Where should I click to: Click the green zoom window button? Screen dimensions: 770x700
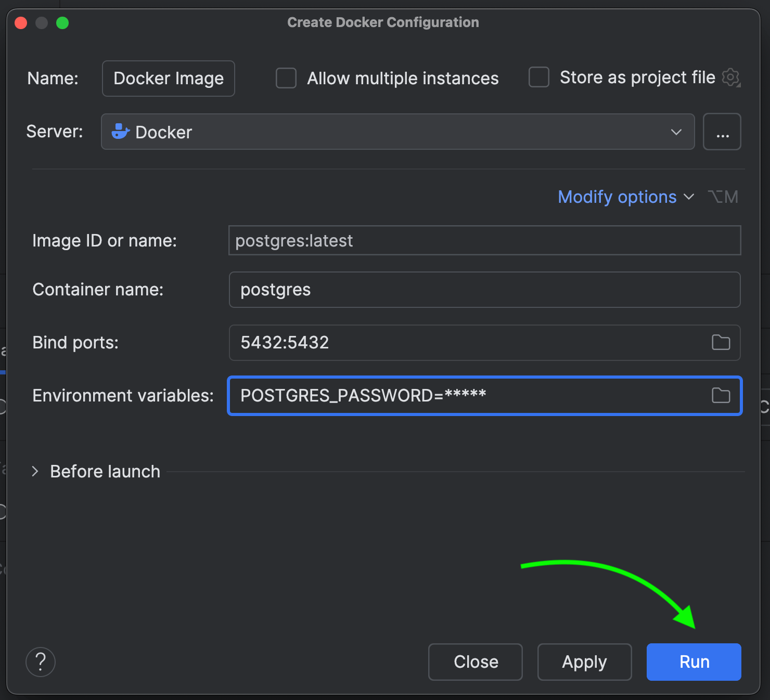62,23
